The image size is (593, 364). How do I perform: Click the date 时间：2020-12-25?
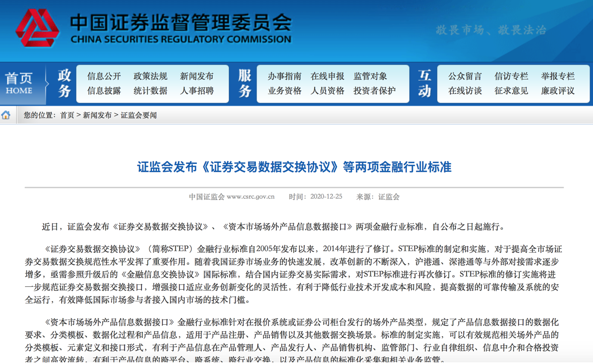click(315, 197)
